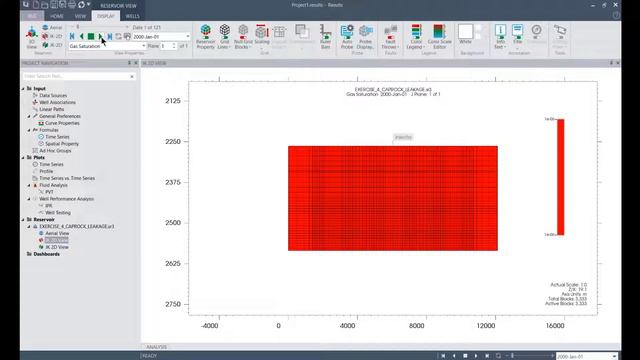The height and width of the screenshot is (360, 640).
Task: Clear the navigation search with X
Action: tap(132, 76)
